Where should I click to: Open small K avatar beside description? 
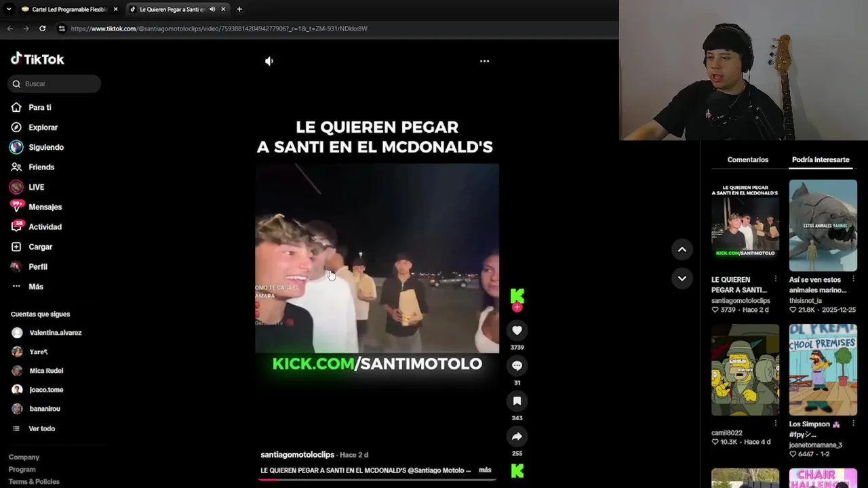[517, 471]
